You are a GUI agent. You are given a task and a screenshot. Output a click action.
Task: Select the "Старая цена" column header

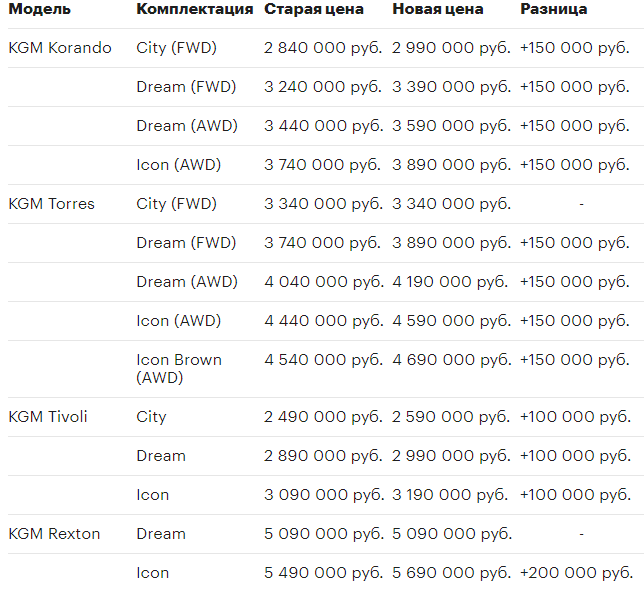tap(314, 9)
